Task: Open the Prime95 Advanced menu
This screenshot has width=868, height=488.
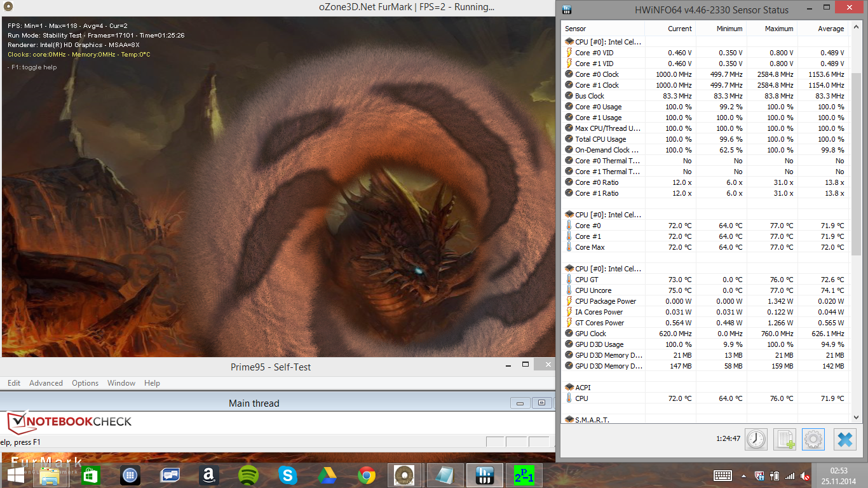Action: 46,383
